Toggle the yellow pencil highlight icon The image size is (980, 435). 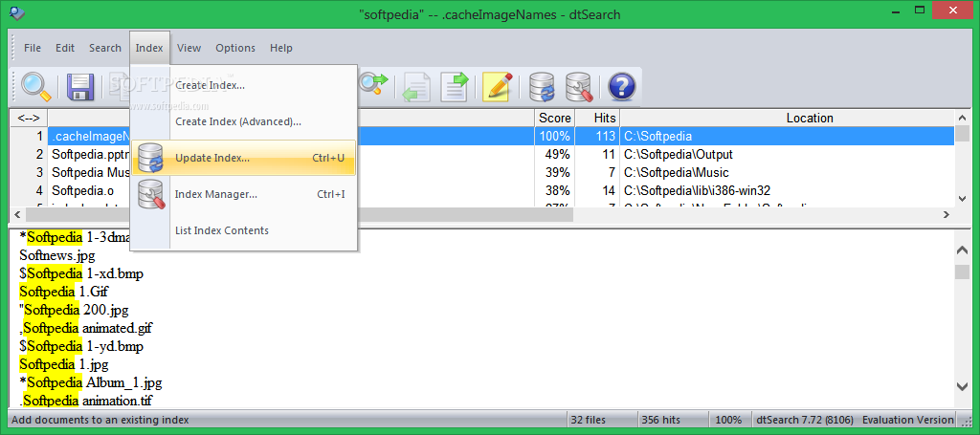pos(498,87)
